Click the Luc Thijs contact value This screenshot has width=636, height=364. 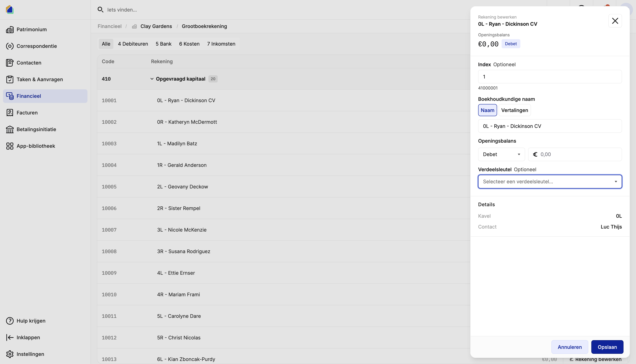611,227
